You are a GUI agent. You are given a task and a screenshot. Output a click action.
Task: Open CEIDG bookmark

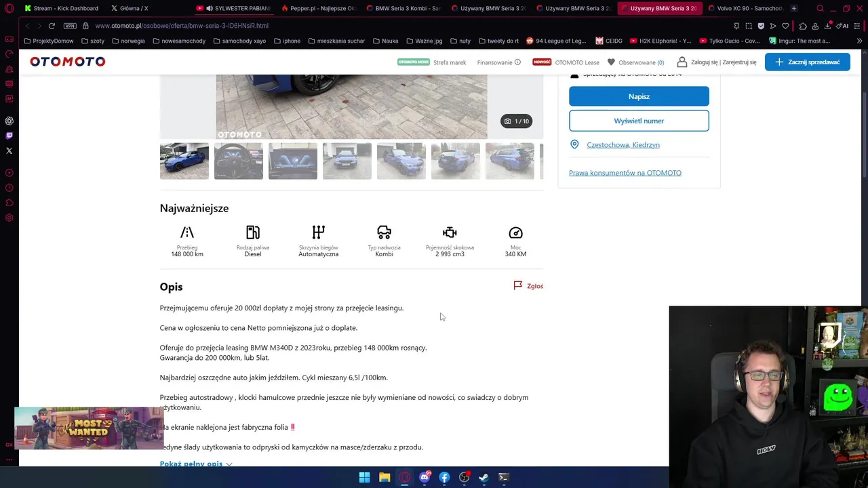[609, 41]
